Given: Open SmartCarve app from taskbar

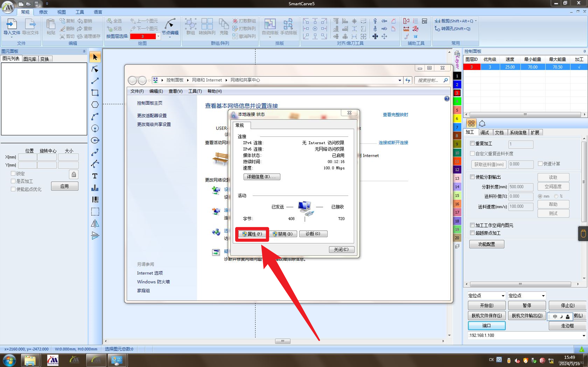Looking at the screenshot, I should pyautogui.click(x=53, y=360).
